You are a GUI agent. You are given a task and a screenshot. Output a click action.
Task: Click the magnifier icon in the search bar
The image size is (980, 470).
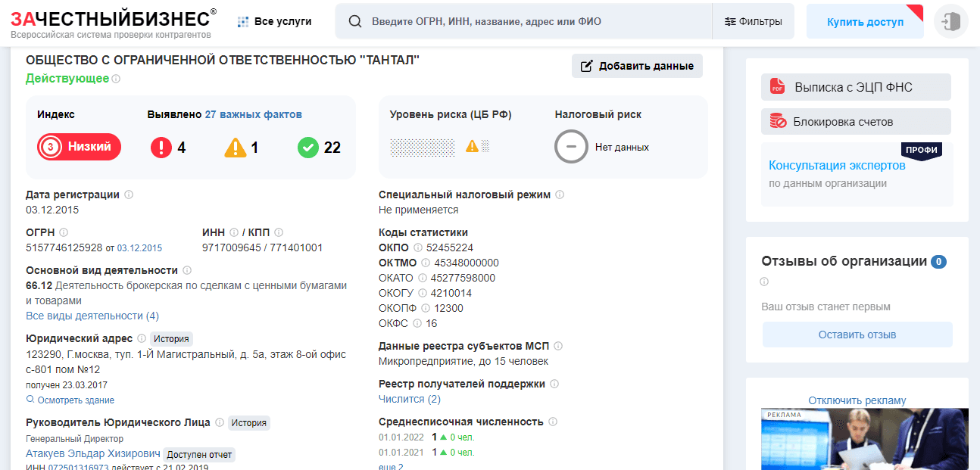coord(355,21)
